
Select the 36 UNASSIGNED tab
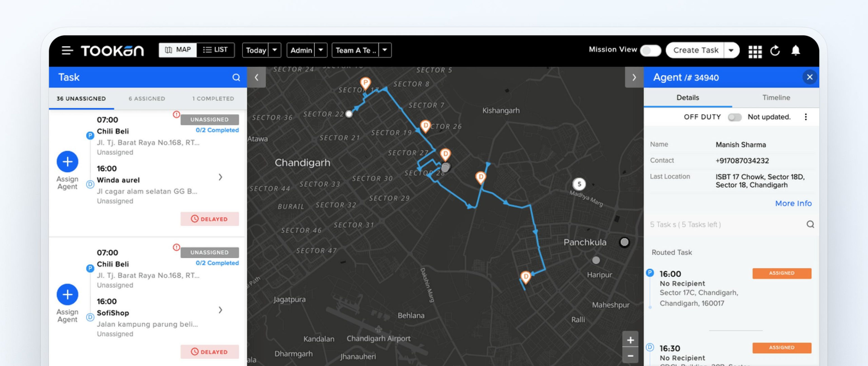pyautogui.click(x=81, y=99)
